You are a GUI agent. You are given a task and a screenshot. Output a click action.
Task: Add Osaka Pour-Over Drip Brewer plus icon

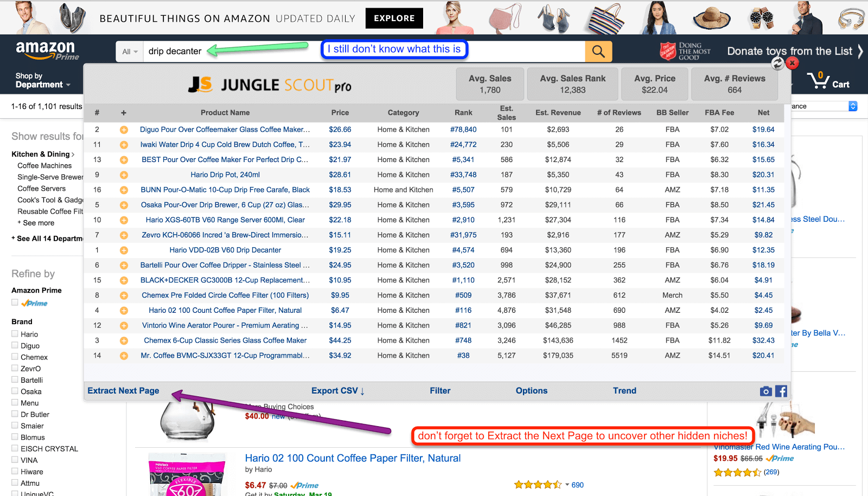pos(124,205)
